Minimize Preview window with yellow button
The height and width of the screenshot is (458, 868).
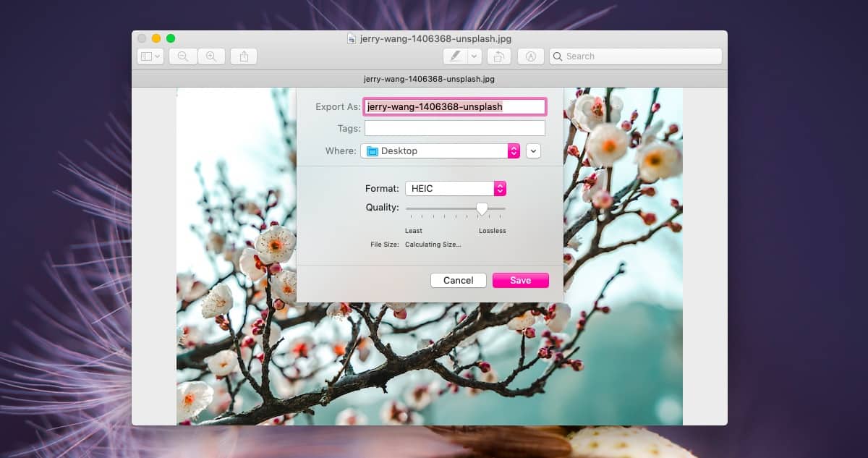(156, 39)
